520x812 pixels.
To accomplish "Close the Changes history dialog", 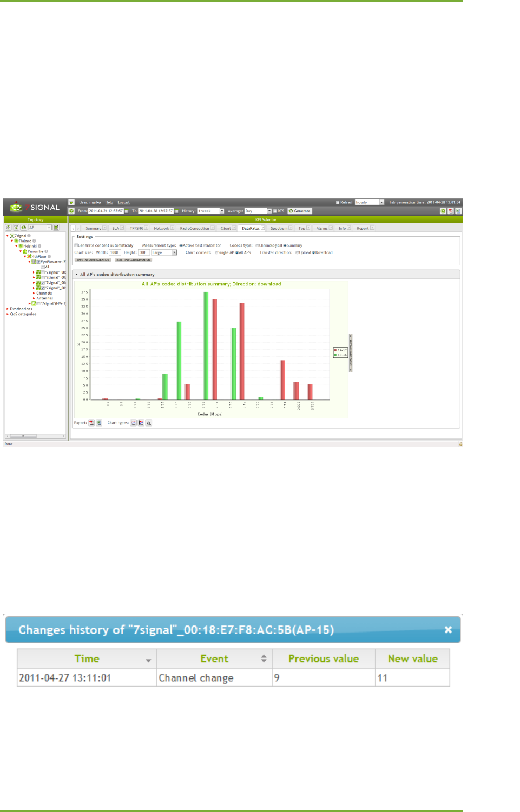I will point(448,630).
